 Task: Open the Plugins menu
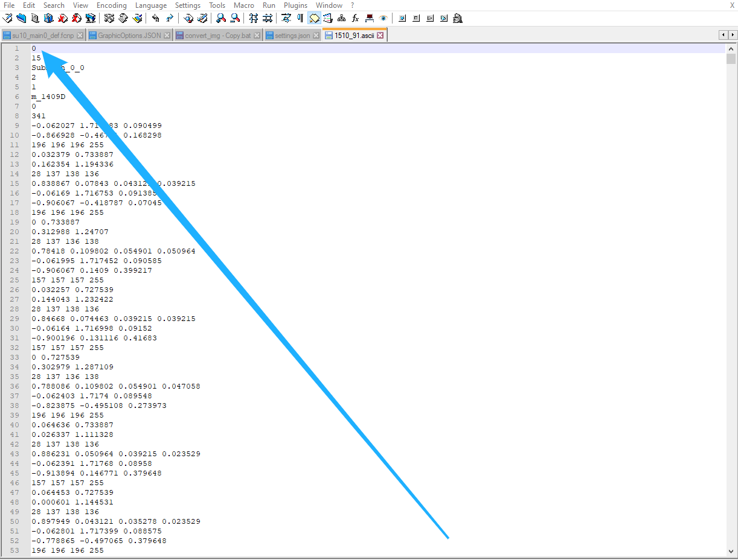click(296, 5)
